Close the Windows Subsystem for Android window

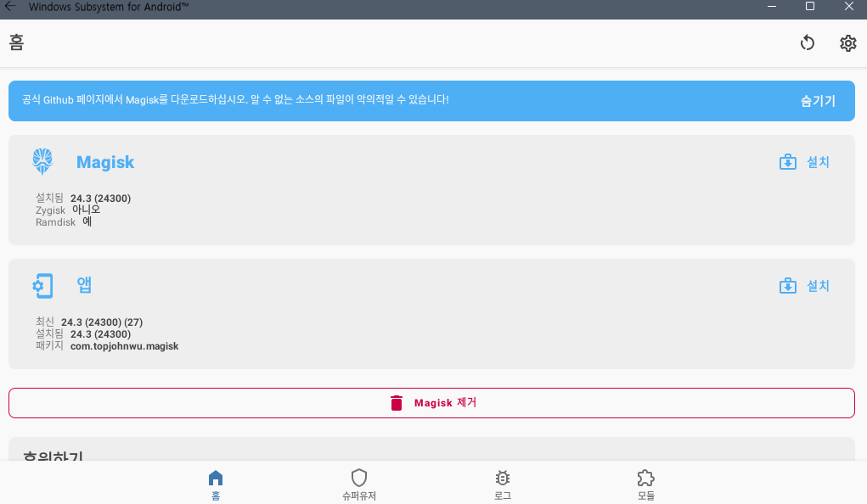click(849, 7)
